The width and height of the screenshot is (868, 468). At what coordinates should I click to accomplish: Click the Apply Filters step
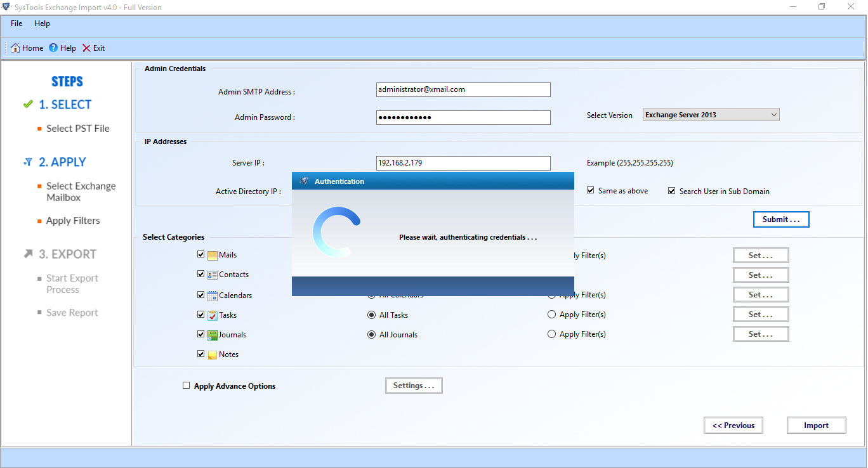[73, 221]
